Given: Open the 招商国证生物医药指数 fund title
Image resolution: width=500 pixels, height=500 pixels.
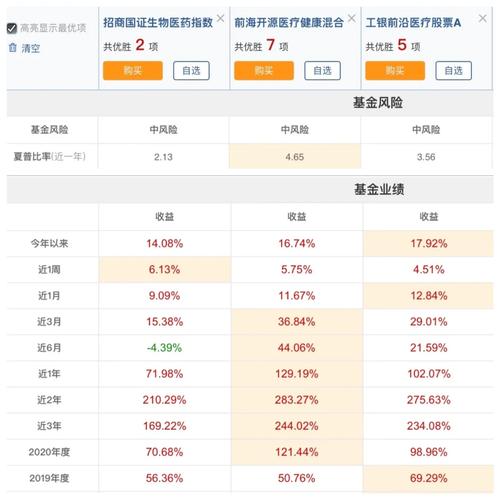Looking at the screenshot, I should [x=158, y=23].
